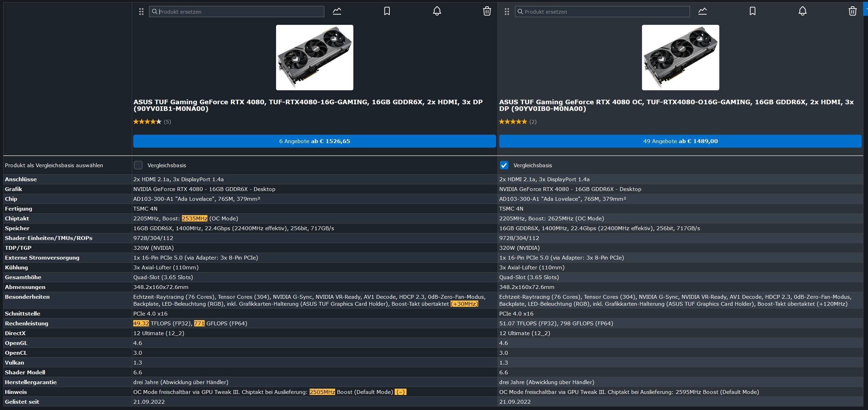Image resolution: width=868 pixels, height=410 pixels.
Task: Click five-star rating of RTX 4080 OC
Action: (x=513, y=122)
